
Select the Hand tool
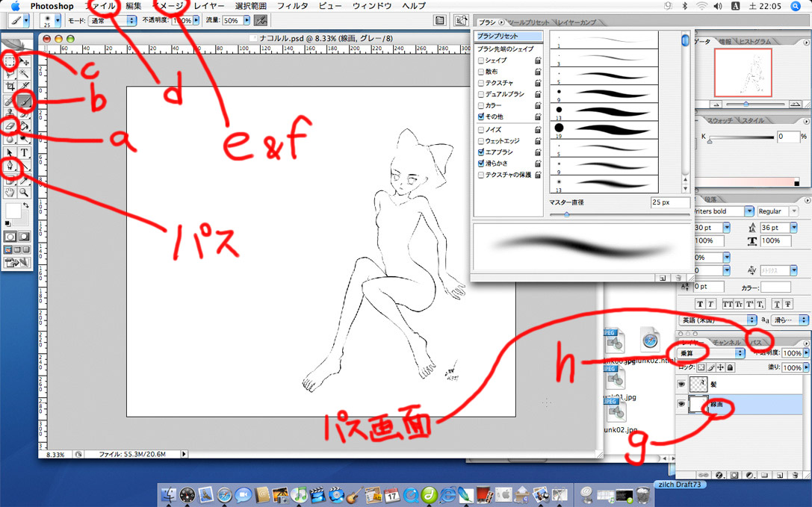[x=10, y=192]
